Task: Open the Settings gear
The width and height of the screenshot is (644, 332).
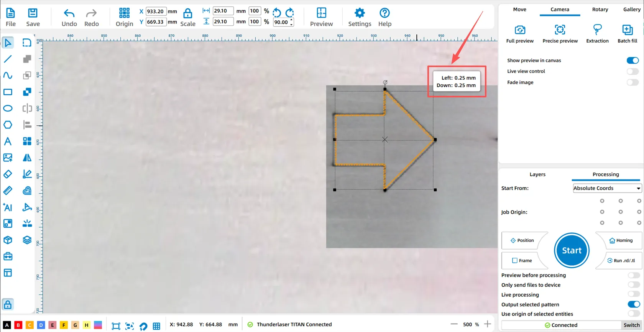Action: 359,13
